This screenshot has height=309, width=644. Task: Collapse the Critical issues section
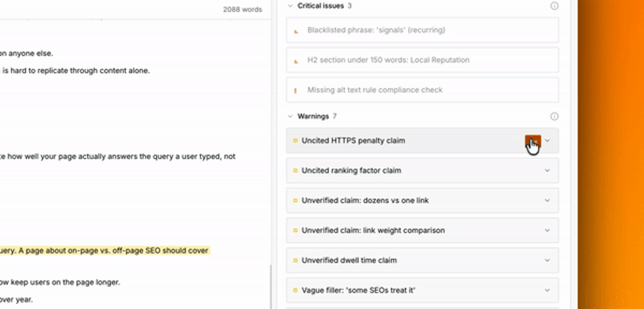click(290, 6)
